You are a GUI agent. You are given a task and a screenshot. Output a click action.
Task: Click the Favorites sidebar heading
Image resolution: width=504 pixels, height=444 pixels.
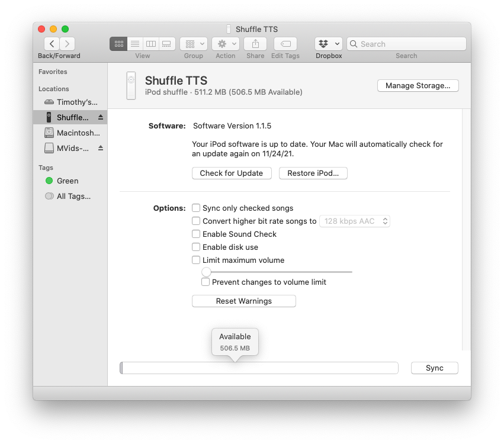point(53,72)
